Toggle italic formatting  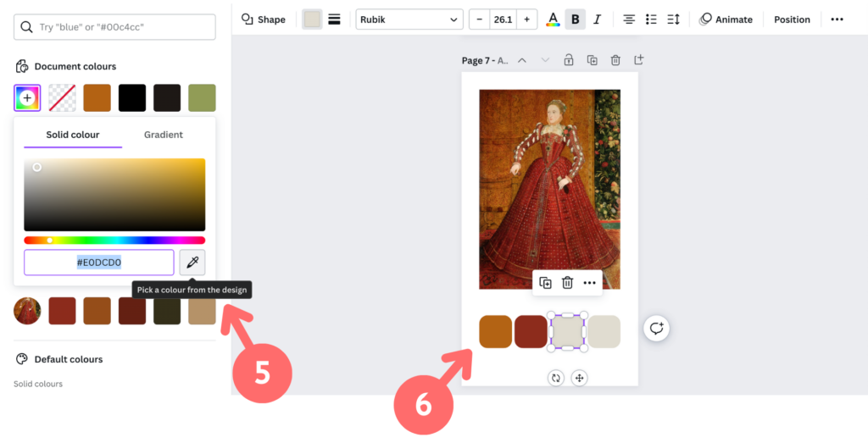[597, 19]
